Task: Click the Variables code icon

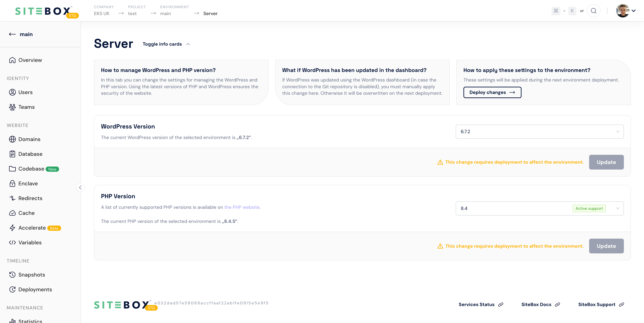Action: click(12, 243)
